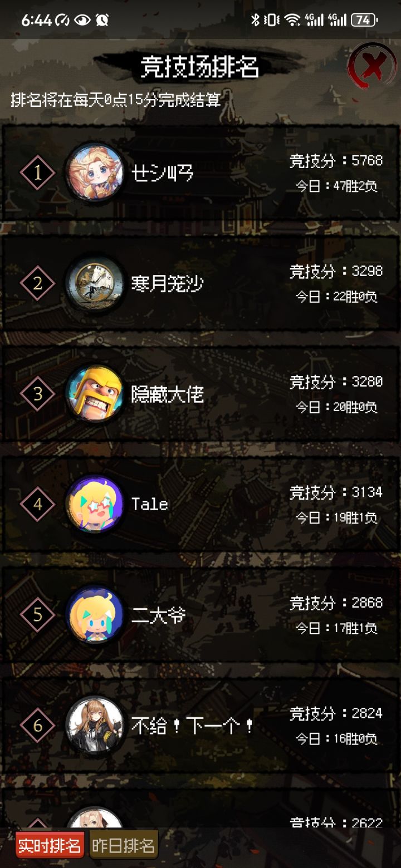Switch to 实时排名 tab

50,846
